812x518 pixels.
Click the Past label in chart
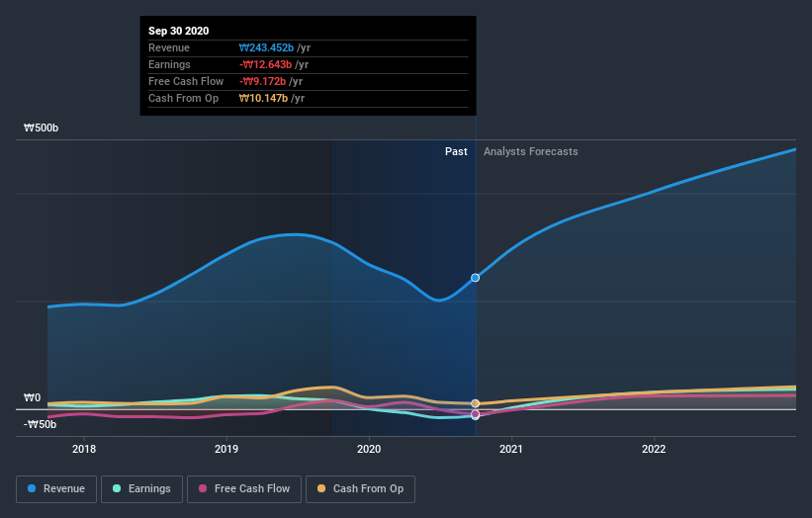coord(456,151)
